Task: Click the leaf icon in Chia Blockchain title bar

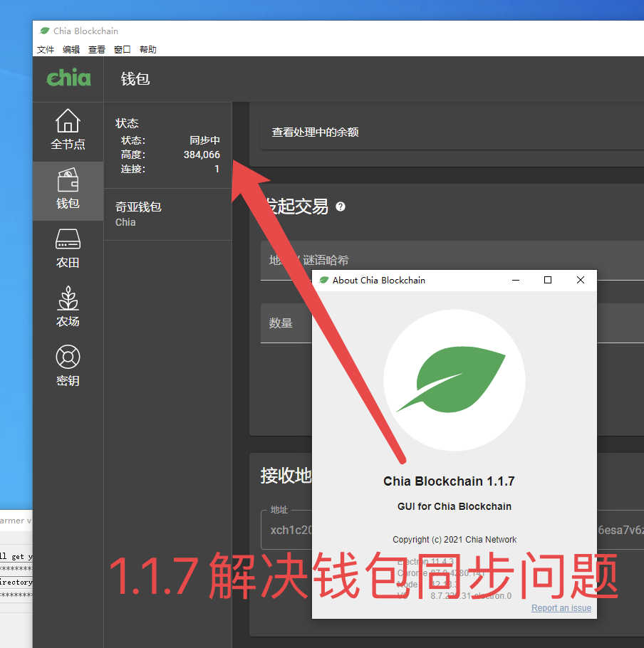Action: pyautogui.click(x=45, y=31)
